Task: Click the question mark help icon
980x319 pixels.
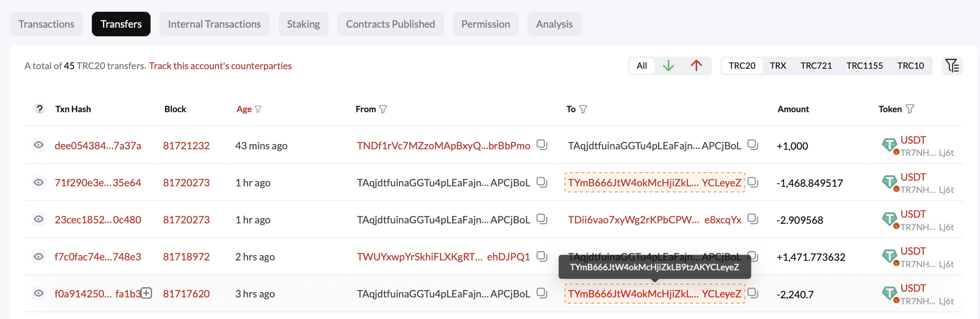Action: coord(39,109)
